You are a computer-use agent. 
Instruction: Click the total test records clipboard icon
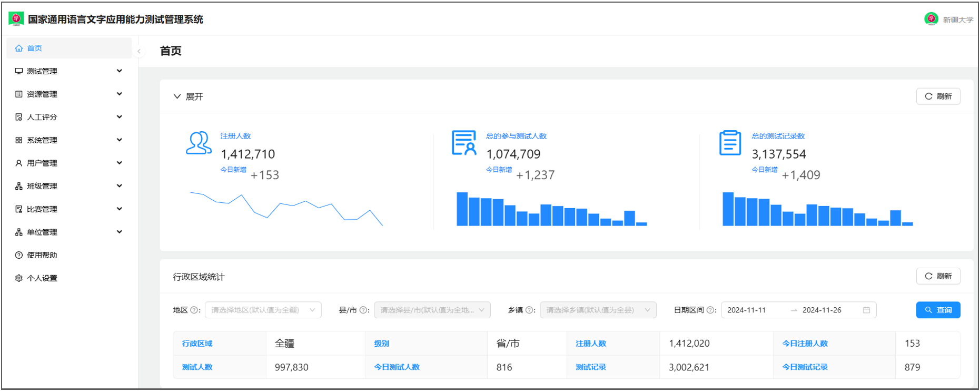(730, 143)
